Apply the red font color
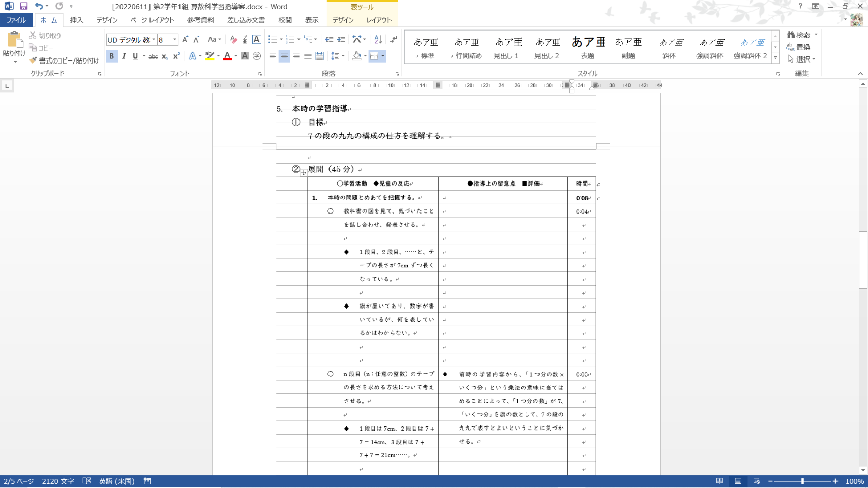 coord(227,56)
